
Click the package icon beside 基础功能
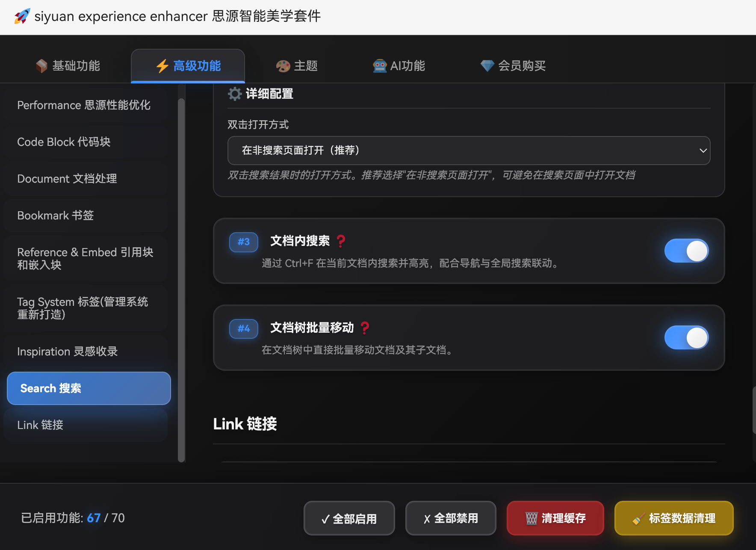(41, 66)
